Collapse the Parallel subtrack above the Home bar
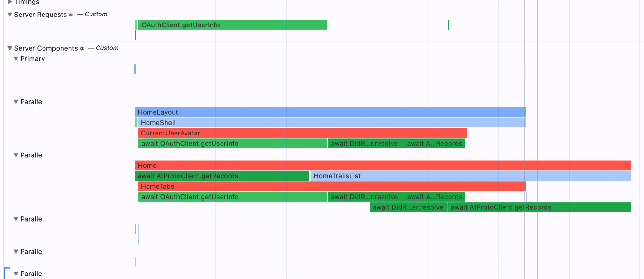Viewport: 644px width, 279px height. [16, 155]
